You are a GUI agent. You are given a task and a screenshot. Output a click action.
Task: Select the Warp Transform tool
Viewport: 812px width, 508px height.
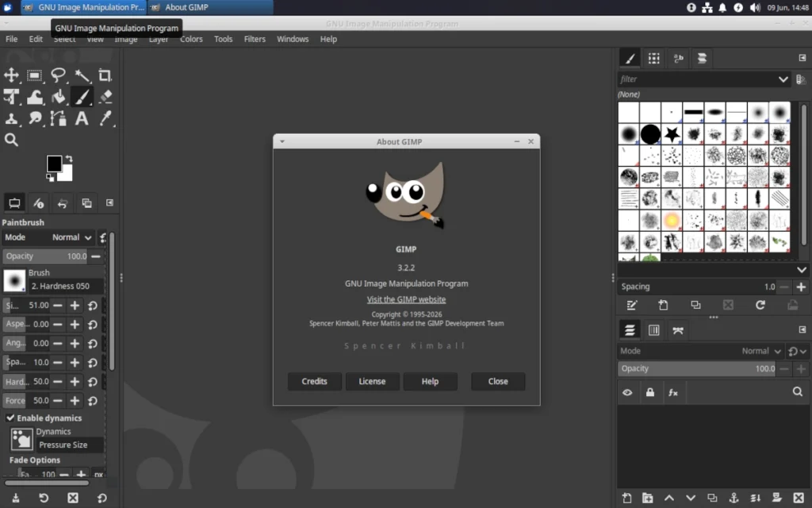35,97
